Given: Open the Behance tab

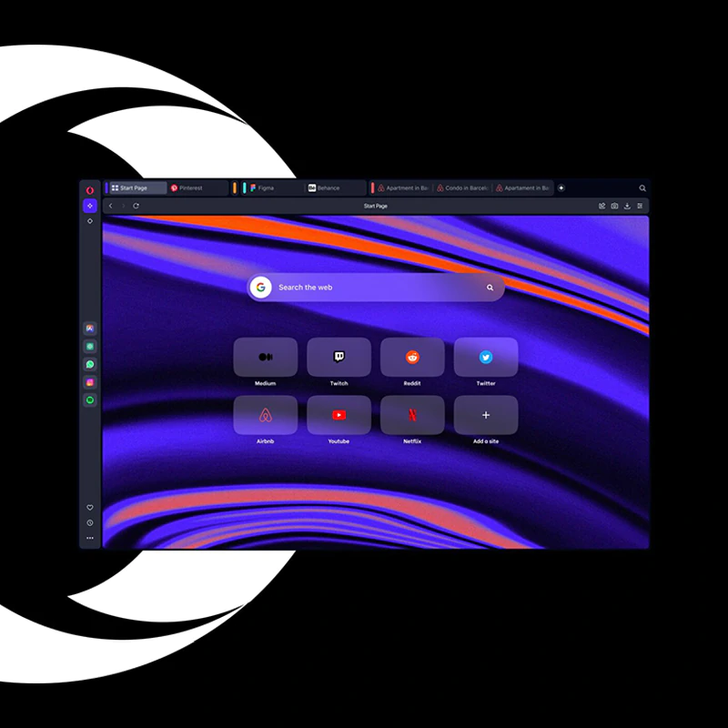Looking at the screenshot, I should tap(328, 187).
